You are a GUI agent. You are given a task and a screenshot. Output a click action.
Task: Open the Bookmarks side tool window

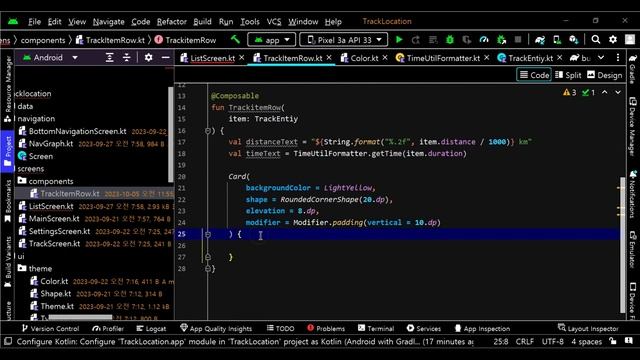coord(7,202)
